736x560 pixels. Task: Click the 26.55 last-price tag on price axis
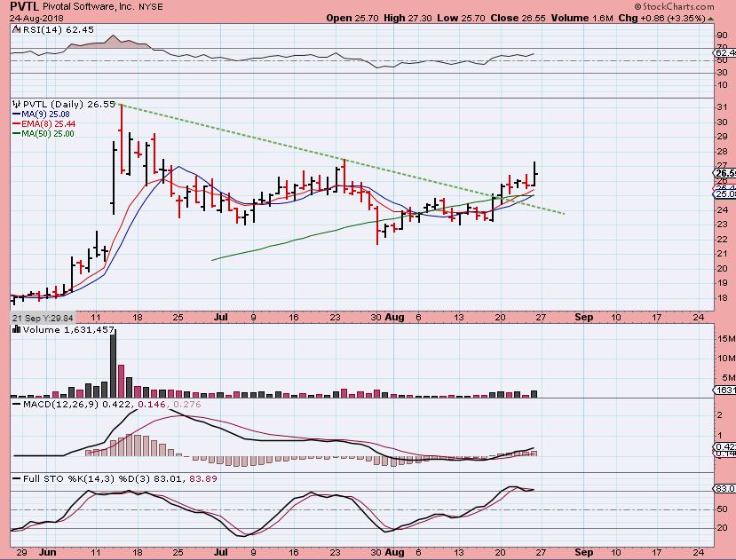click(x=724, y=174)
